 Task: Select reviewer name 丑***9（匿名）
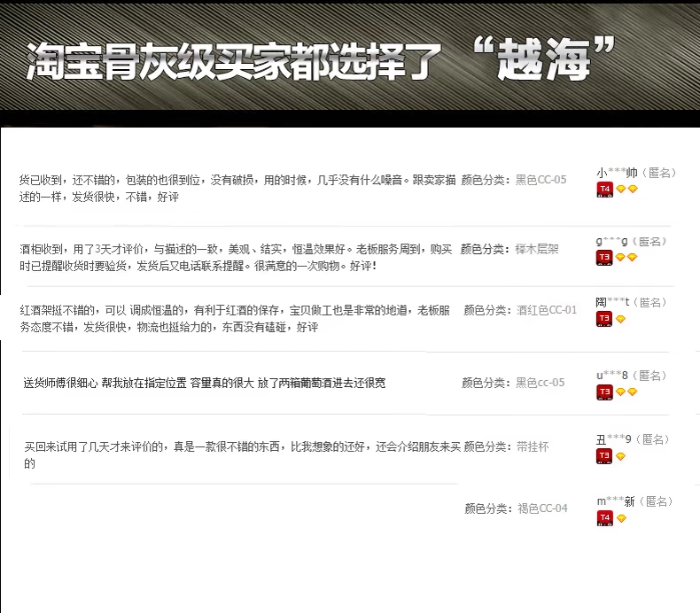pos(633,439)
